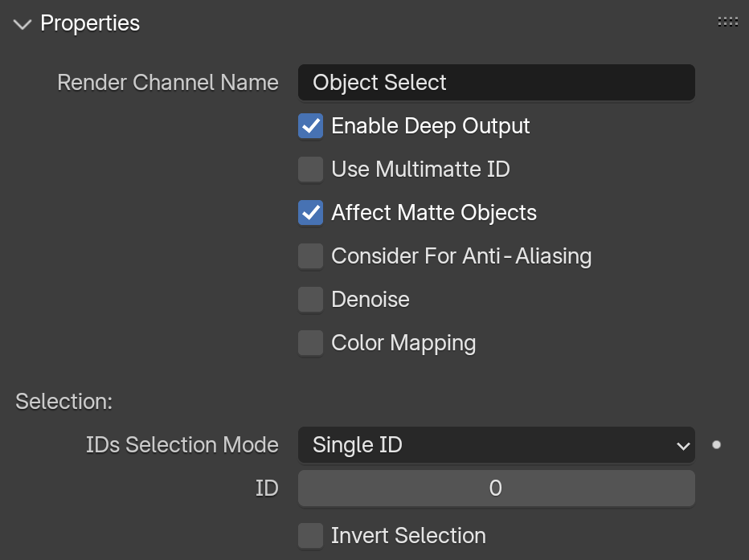
Task: Click the Enable Deep Output label text
Action: click(x=431, y=126)
